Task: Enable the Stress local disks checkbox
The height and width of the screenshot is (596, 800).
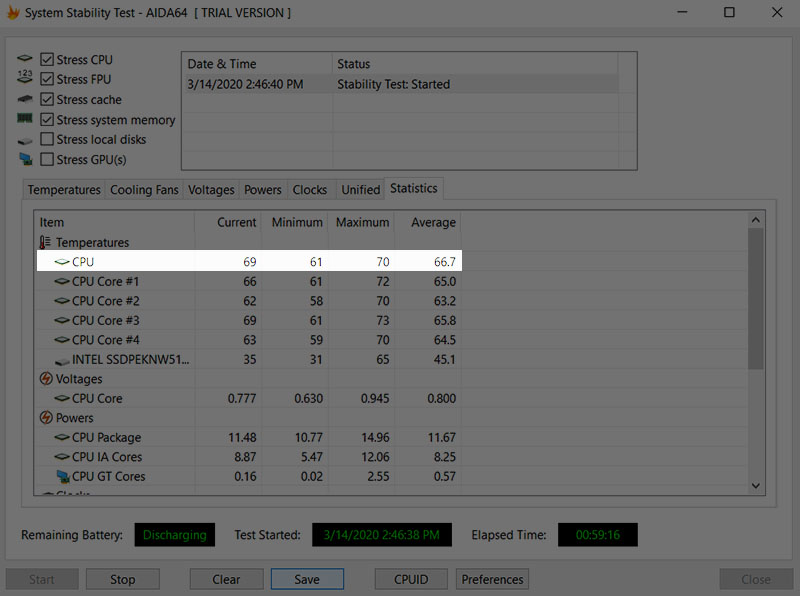Action: (47, 139)
